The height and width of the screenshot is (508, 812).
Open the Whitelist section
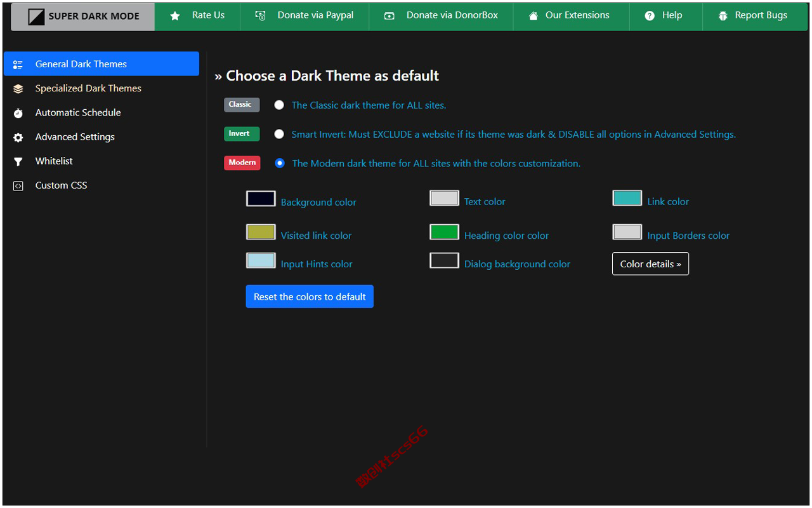point(101,161)
